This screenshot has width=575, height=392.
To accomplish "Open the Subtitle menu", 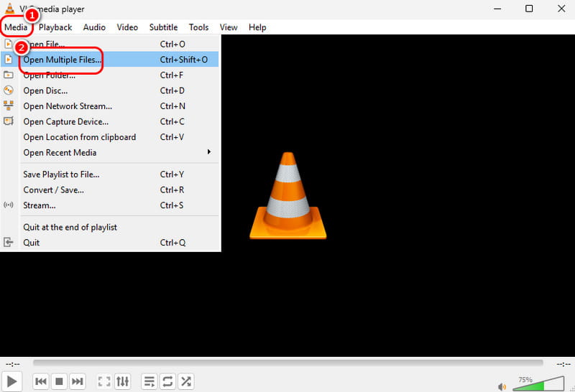I will pyautogui.click(x=164, y=27).
